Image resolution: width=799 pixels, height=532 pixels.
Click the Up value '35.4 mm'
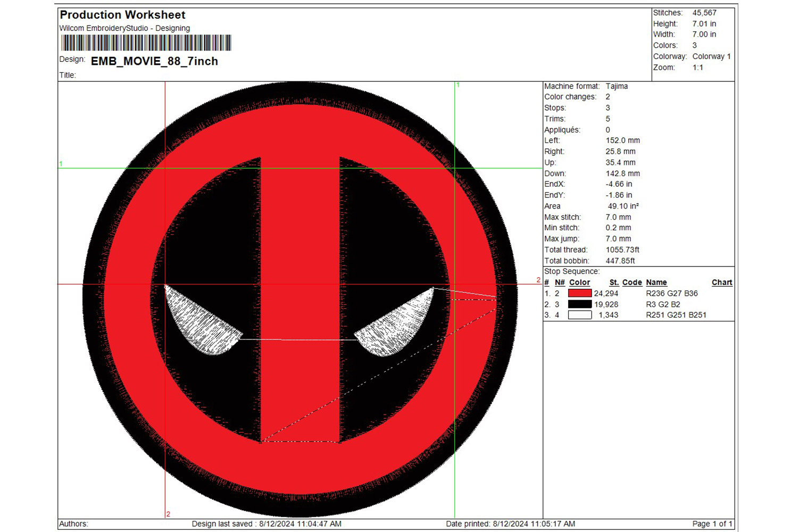(x=620, y=162)
